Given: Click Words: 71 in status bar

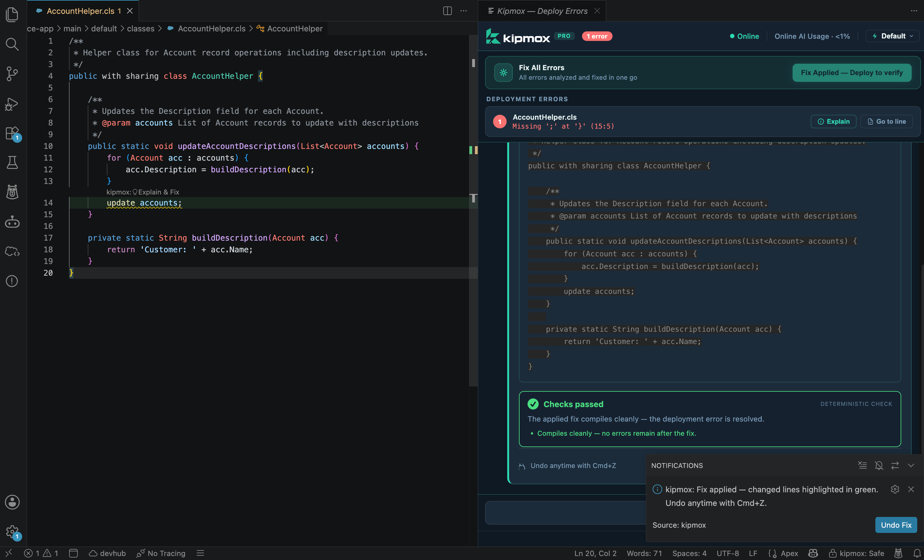Looking at the screenshot, I should tap(644, 553).
